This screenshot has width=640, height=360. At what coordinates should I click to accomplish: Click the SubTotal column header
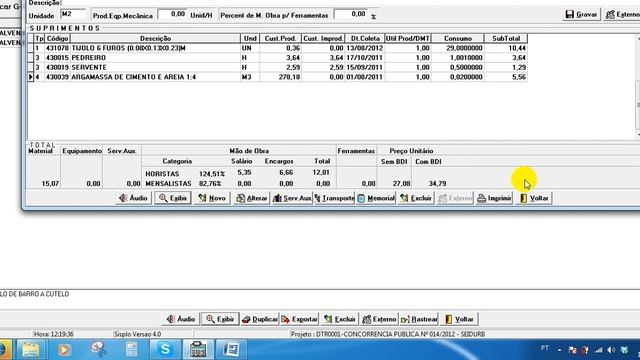tap(506, 38)
